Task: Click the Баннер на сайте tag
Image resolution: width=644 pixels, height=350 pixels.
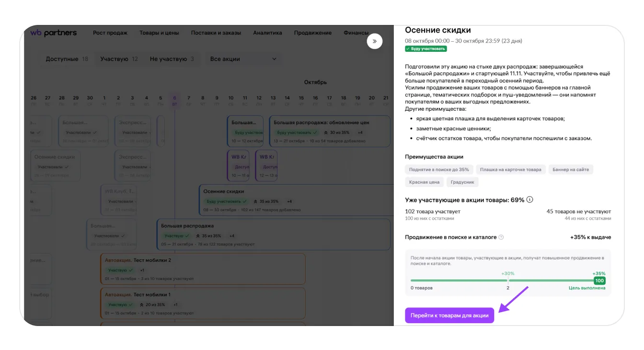Action: click(571, 169)
